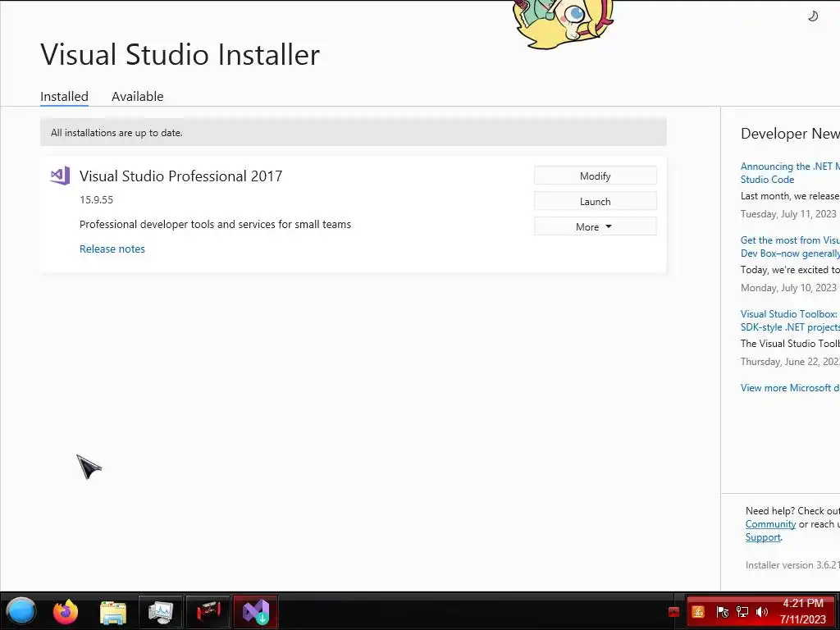Click the Developer News heading
This screenshot has width=840, height=630.
click(790, 134)
